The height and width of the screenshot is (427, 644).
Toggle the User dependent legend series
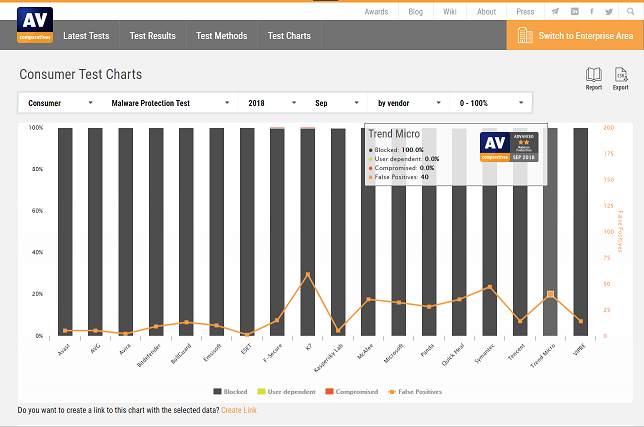pos(286,392)
